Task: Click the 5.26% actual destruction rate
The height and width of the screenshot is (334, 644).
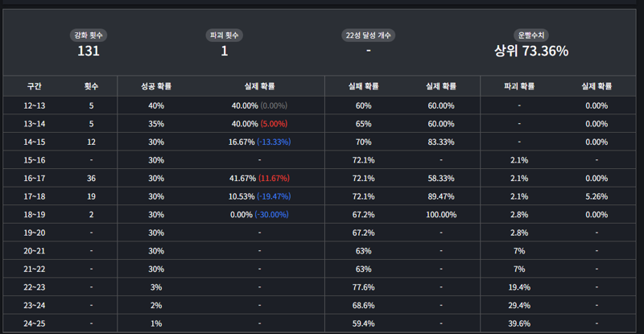Action: pos(597,196)
